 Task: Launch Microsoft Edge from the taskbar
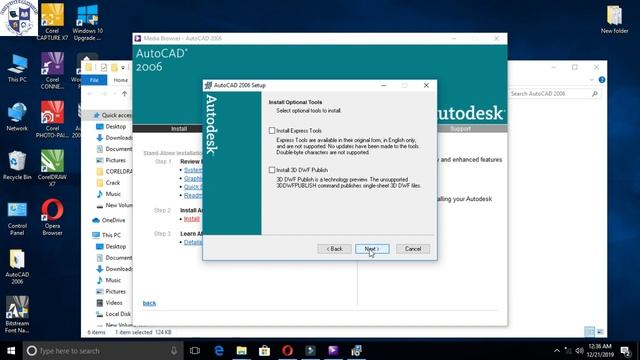(219, 351)
